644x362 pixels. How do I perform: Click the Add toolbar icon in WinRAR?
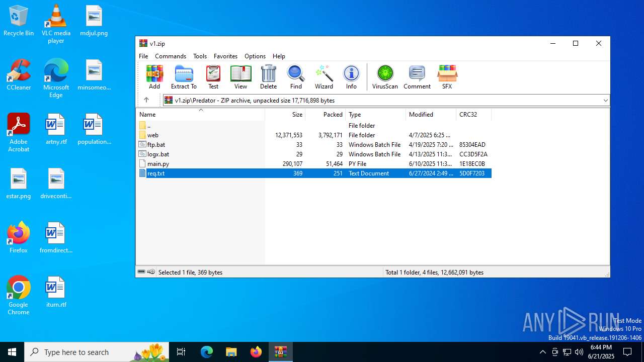pyautogui.click(x=154, y=77)
